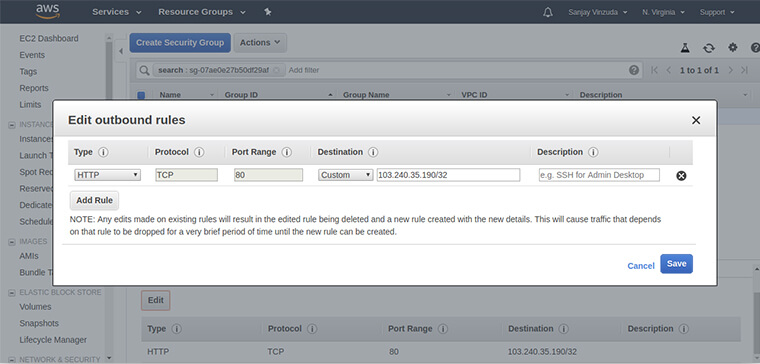Open AMIs in sidebar
The height and width of the screenshot is (364, 760).
point(29,256)
